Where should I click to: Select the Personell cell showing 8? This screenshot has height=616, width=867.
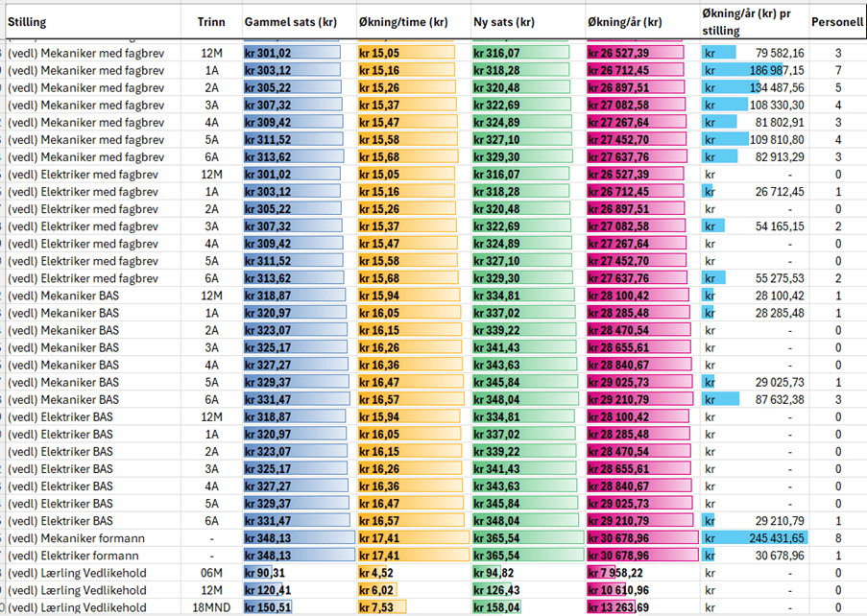836,538
